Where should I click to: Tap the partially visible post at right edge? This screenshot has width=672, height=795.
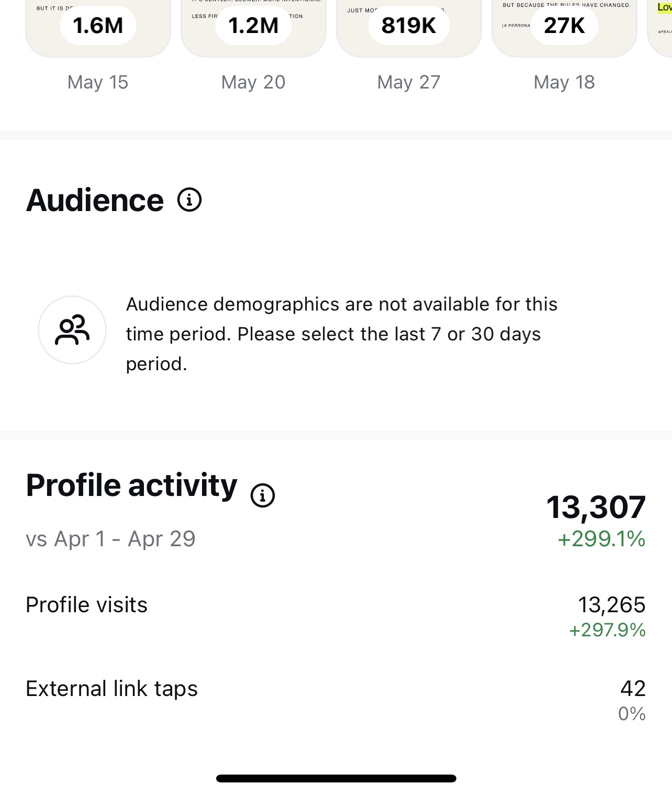(x=662, y=26)
